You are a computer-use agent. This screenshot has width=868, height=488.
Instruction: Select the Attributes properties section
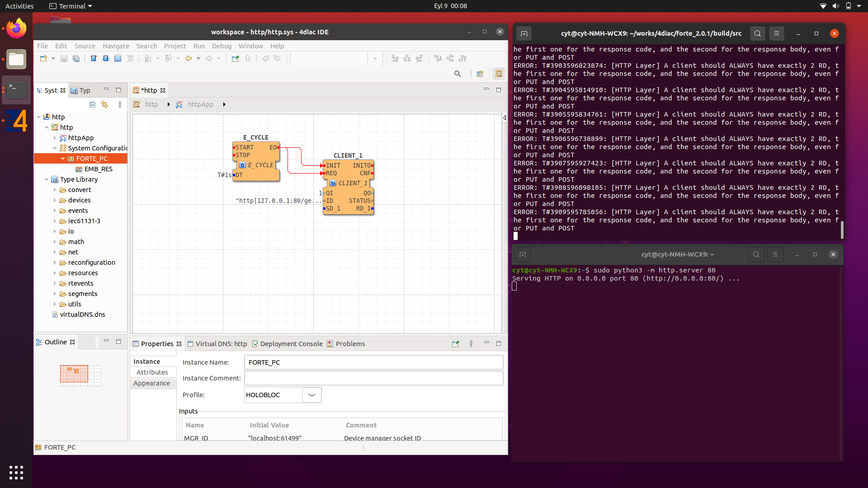click(152, 372)
